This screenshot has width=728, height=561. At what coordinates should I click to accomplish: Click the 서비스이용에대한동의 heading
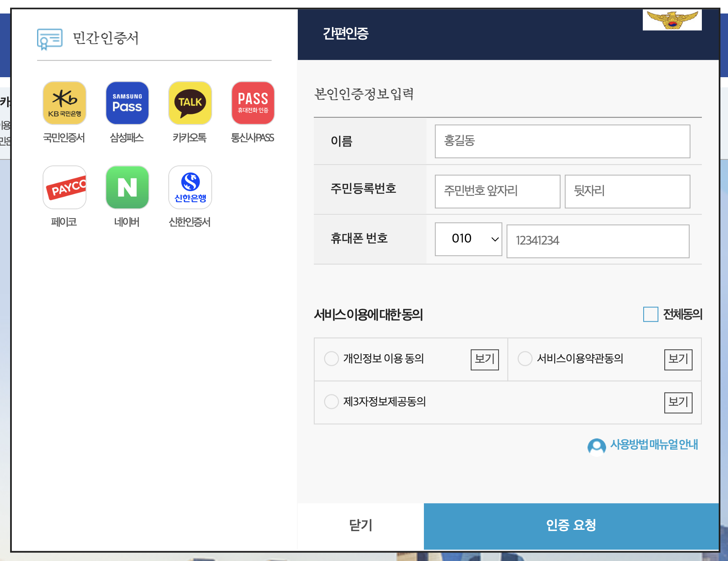pyautogui.click(x=369, y=315)
